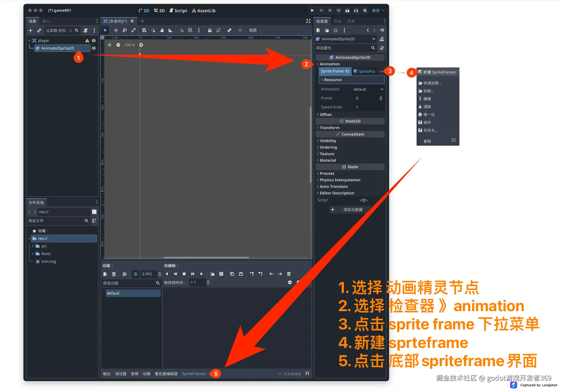Click Add frames from sprite sheet grid icon
The height and width of the screenshot is (392, 561).
coord(221,274)
